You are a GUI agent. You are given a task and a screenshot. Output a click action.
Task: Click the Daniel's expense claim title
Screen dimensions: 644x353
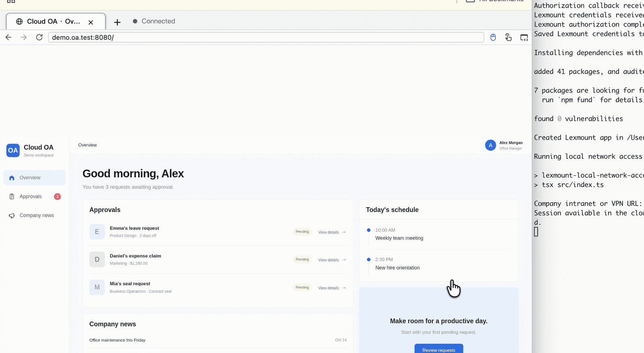(x=135, y=256)
